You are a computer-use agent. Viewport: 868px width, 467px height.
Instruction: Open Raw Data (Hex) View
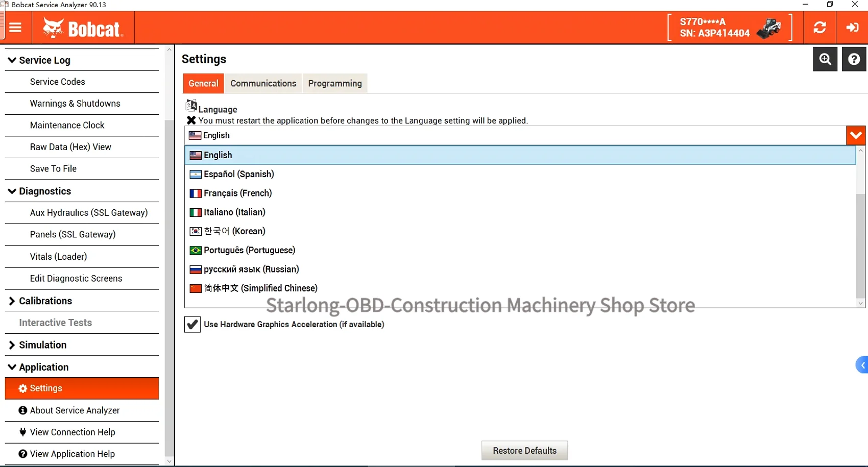[82, 147]
